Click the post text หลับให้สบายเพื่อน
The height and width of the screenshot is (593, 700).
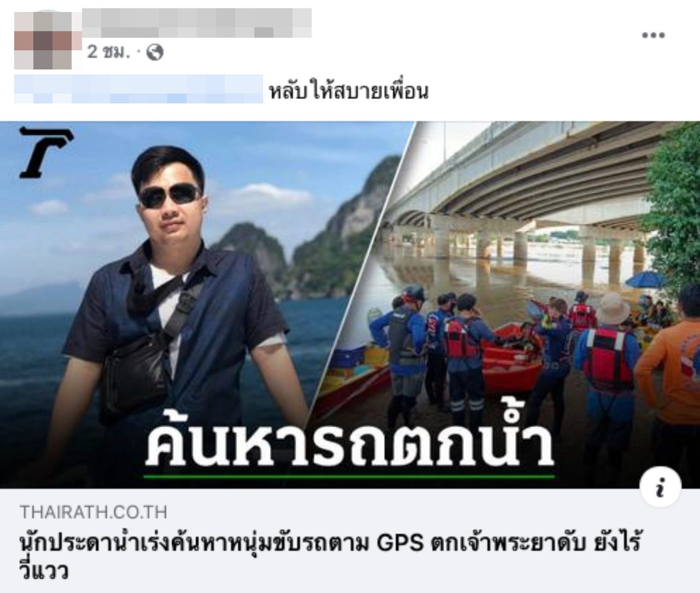coord(349,91)
